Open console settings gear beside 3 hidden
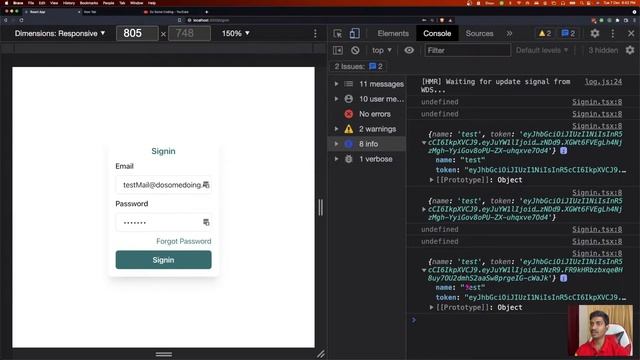The image size is (640, 360). [x=630, y=50]
